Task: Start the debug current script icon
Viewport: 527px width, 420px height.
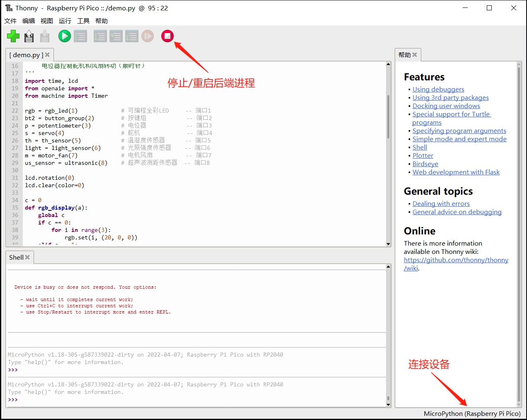Action: (80, 36)
